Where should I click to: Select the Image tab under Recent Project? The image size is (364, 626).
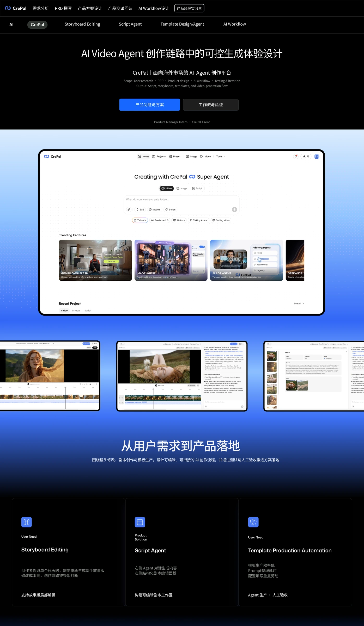click(76, 311)
